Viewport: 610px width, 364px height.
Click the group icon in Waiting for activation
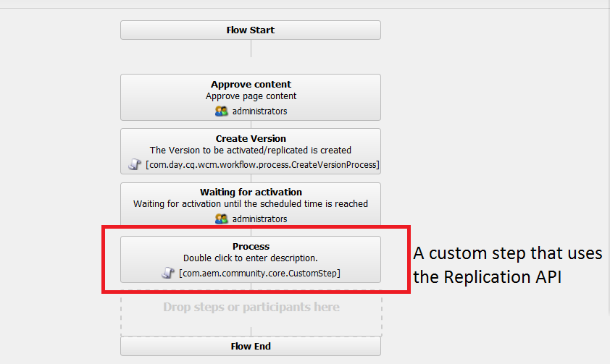[222, 219]
